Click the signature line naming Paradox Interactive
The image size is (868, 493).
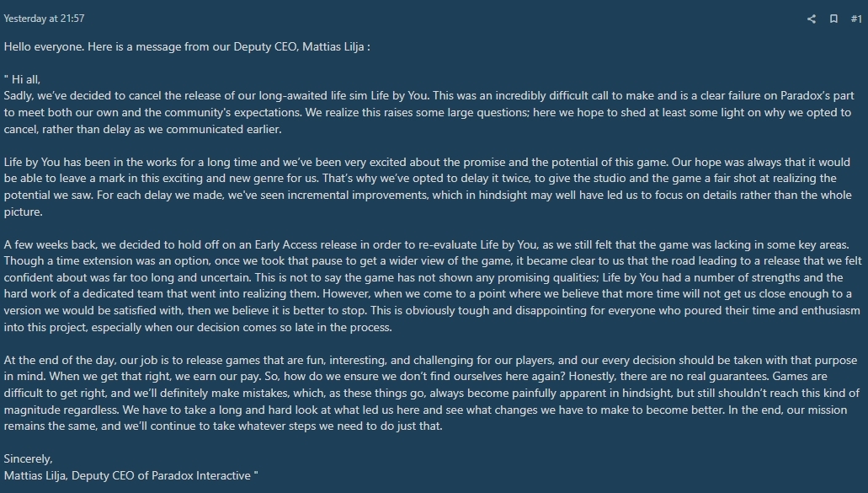click(x=130, y=475)
